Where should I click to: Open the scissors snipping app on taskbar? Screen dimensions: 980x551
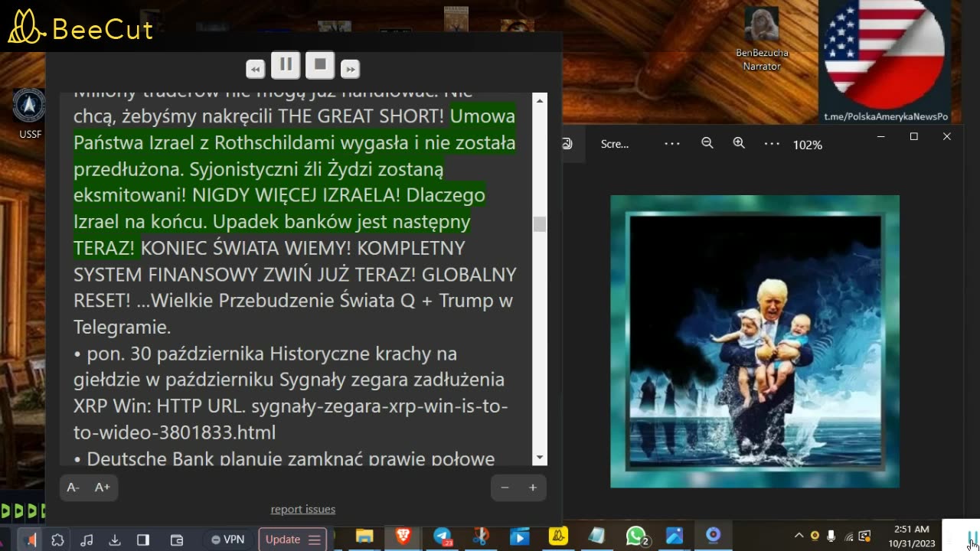[x=481, y=536]
